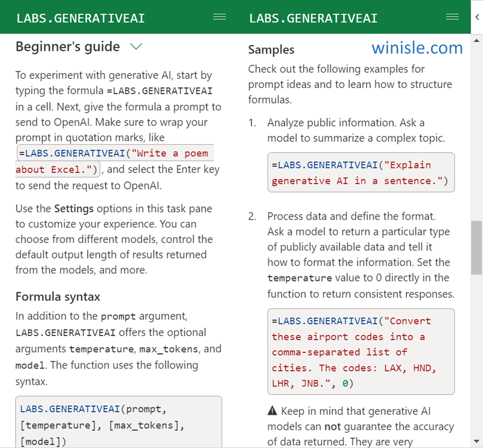Viewport: 483px width, 448px height.
Task: Collapse the Beginner's guide section chevron
Action: (136, 47)
